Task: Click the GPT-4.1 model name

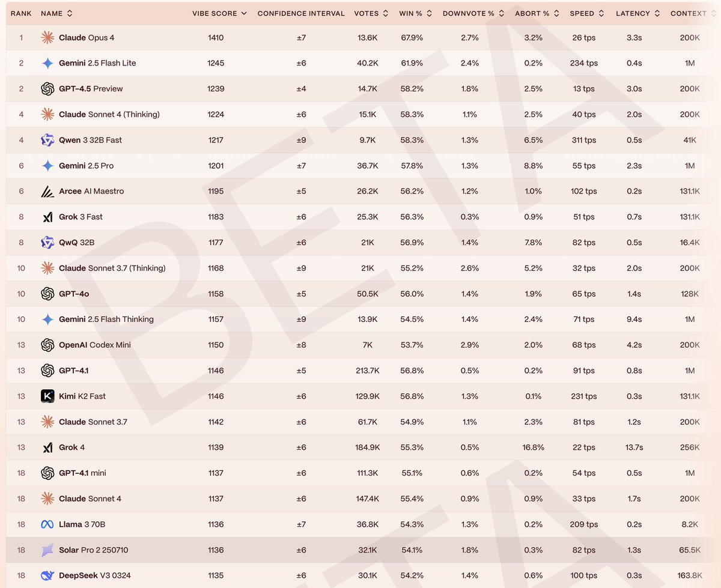Action: click(x=73, y=371)
